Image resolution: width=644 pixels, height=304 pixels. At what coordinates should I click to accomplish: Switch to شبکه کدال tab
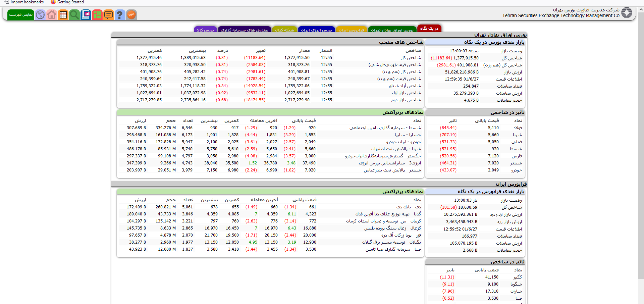(284, 30)
